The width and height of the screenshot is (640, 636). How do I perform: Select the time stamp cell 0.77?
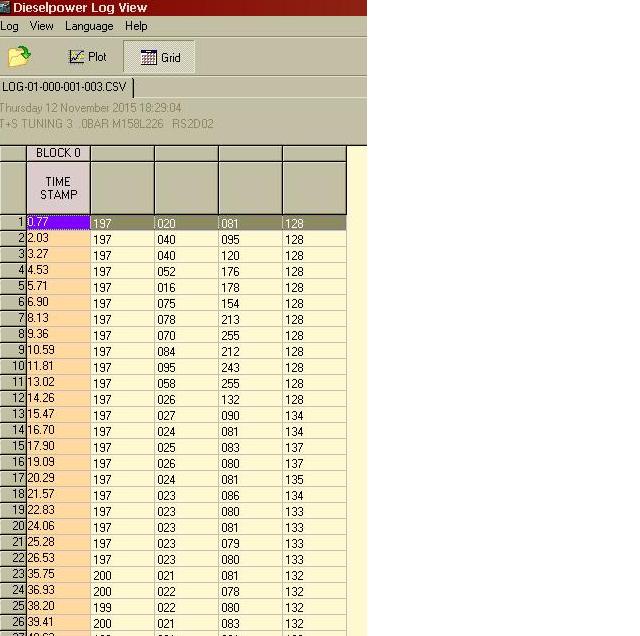point(58,223)
